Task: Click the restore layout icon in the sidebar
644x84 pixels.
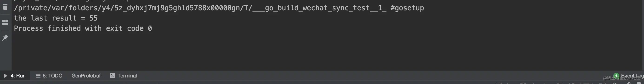Action: (5, 22)
